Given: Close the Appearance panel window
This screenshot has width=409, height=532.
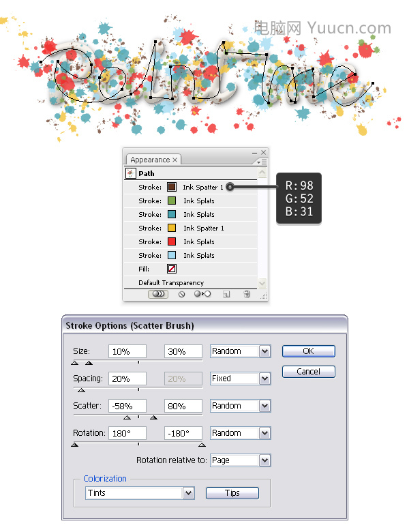Looking at the screenshot, I should point(264,153).
